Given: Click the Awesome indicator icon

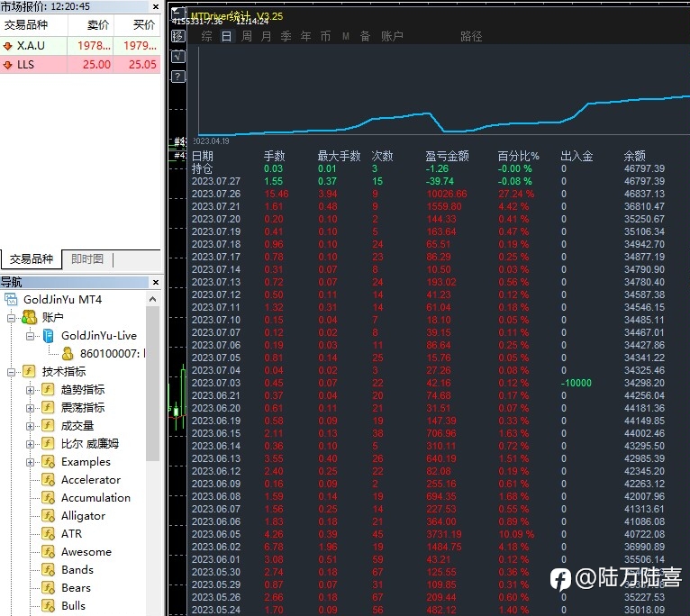Looking at the screenshot, I should coord(48,552).
